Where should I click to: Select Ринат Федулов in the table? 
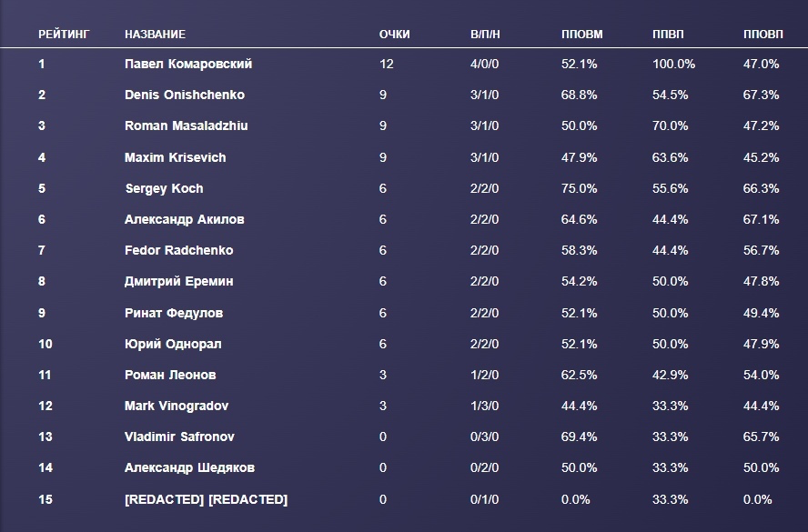point(174,313)
